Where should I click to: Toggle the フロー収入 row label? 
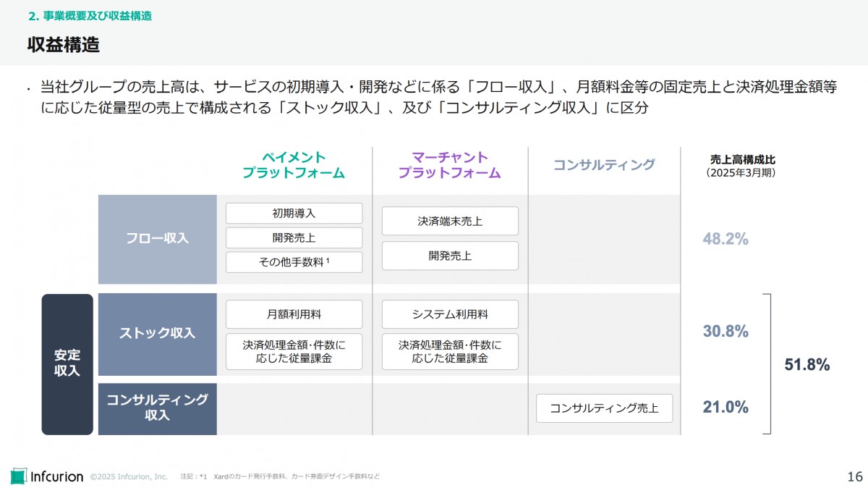[x=157, y=239]
